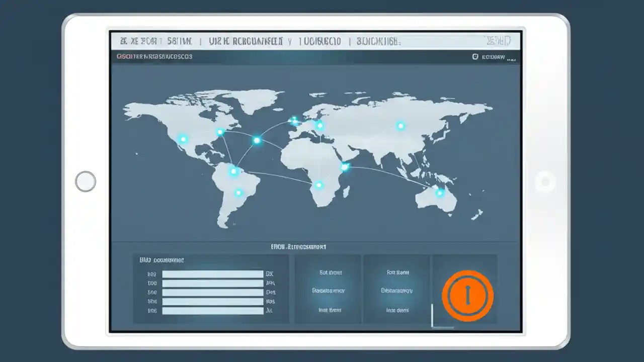Open settings via the top-right gear icon
Viewport: 644px width, 362px height.
[x=475, y=56]
